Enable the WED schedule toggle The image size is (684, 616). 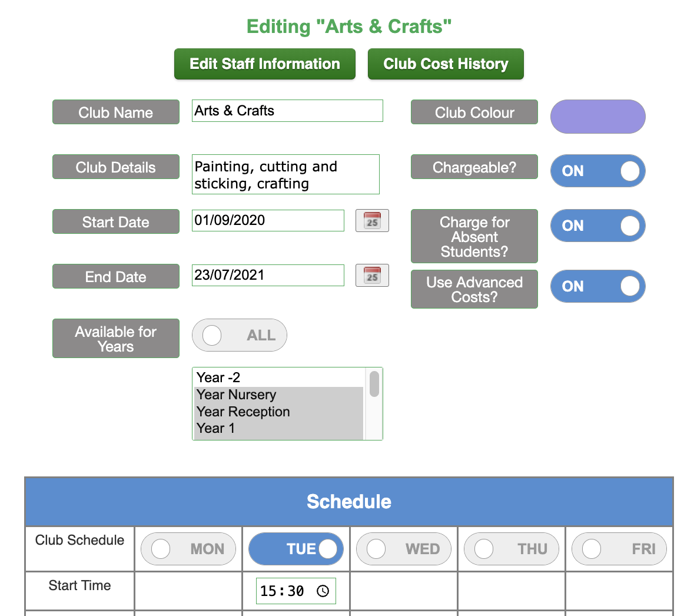[403, 549]
